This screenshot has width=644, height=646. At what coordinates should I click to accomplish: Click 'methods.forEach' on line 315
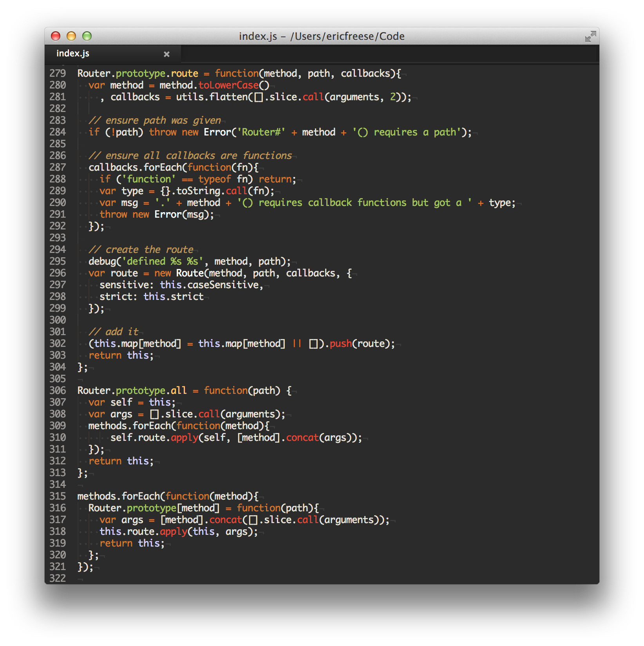pyautogui.click(x=119, y=496)
